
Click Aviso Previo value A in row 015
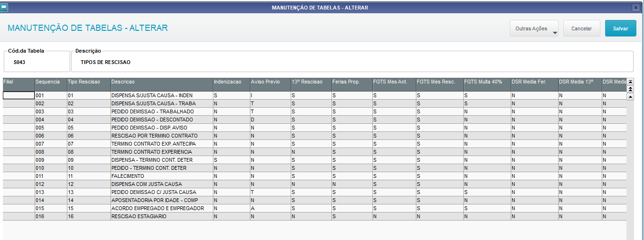pyautogui.click(x=270, y=208)
